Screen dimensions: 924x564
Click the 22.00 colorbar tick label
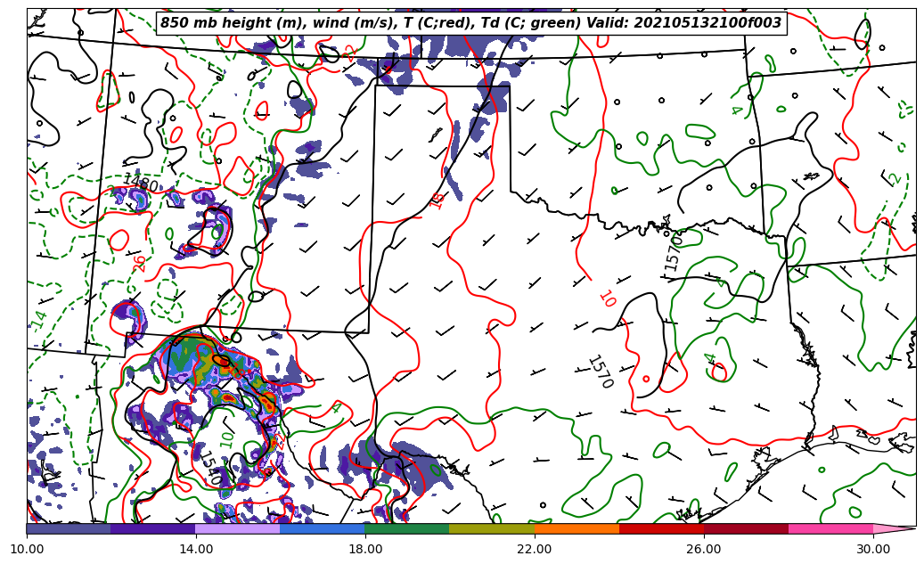point(535,550)
